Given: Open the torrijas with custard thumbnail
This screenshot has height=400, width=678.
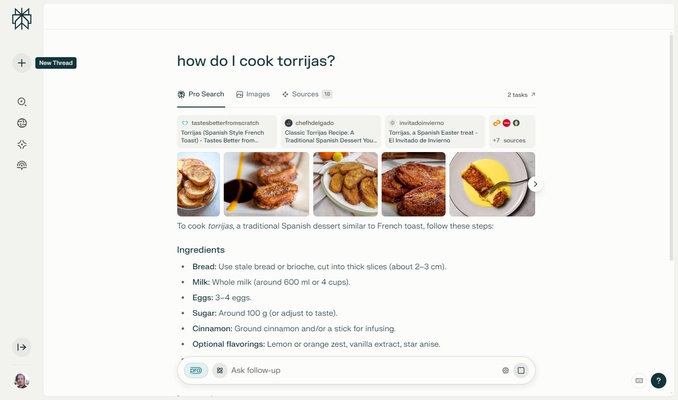Looking at the screenshot, I should tap(492, 184).
